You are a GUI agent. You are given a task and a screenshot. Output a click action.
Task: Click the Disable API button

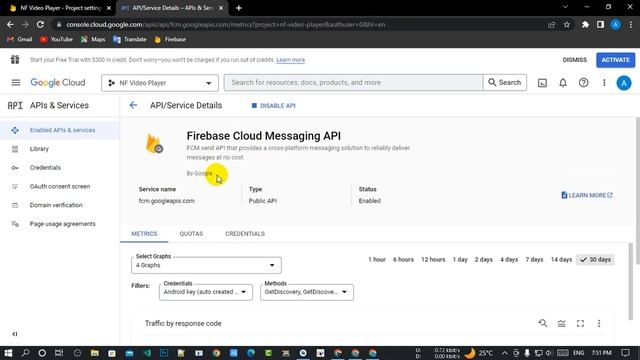[x=273, y=106]
